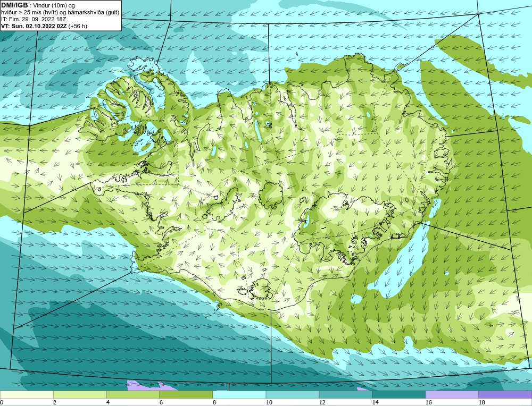Screen dimensions: 532x406
Task: Click the 'hviður > 25 m/s (hvítt)' description line
Action: (60, 13)
